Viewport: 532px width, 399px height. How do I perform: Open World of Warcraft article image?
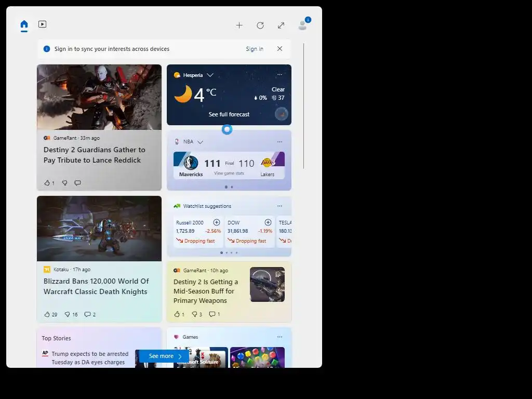click(99, 229)
